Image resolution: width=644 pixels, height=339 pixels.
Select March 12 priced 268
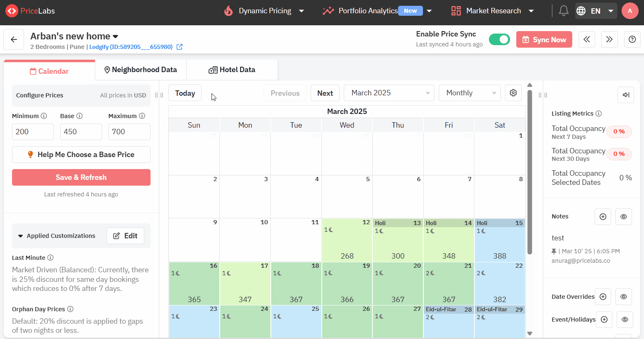point(347,240)
